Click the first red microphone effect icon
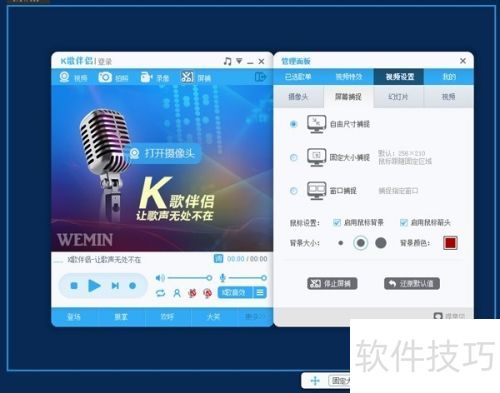The height and width of the screenshot is (393, 500). pyautogui.click(x=192, y=293)
